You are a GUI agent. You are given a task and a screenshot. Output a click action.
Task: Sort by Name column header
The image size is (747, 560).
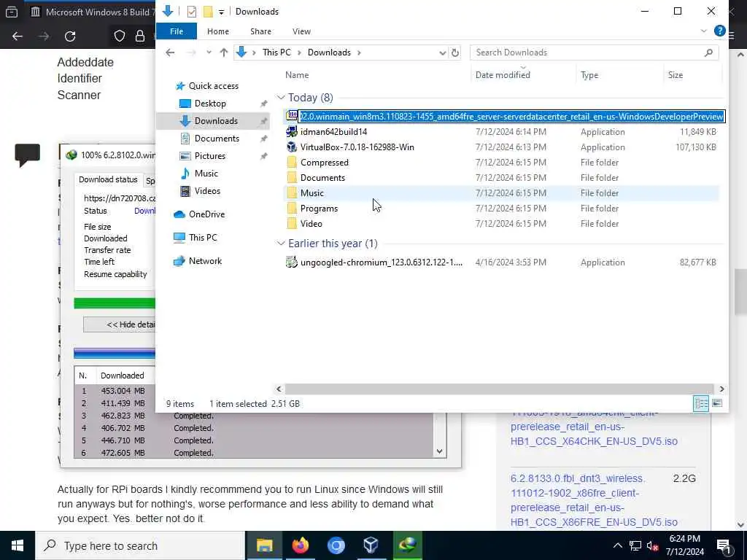coord(298,75)
